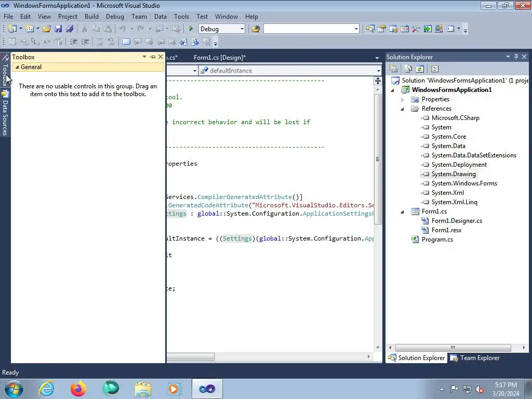Toggle a bookmark on the current line
532x399 pixels.
pyautogui.click(x=126, y=42)
